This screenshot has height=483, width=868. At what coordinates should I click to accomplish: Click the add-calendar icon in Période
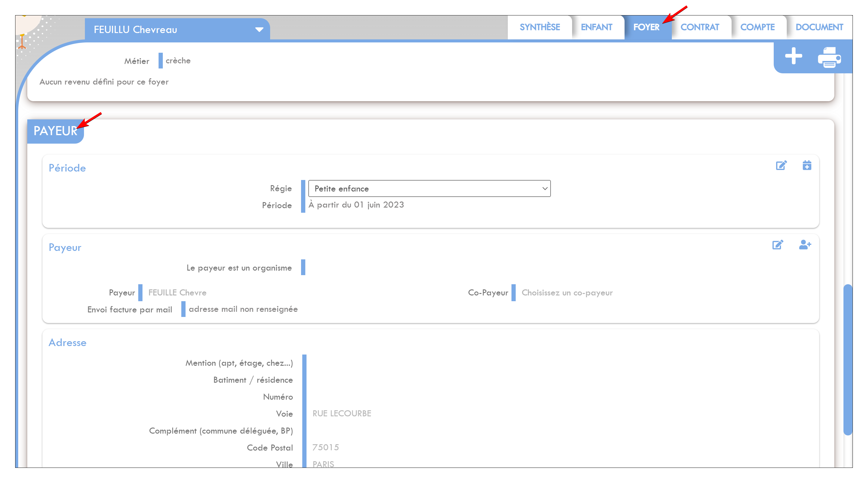pos(807,165)
